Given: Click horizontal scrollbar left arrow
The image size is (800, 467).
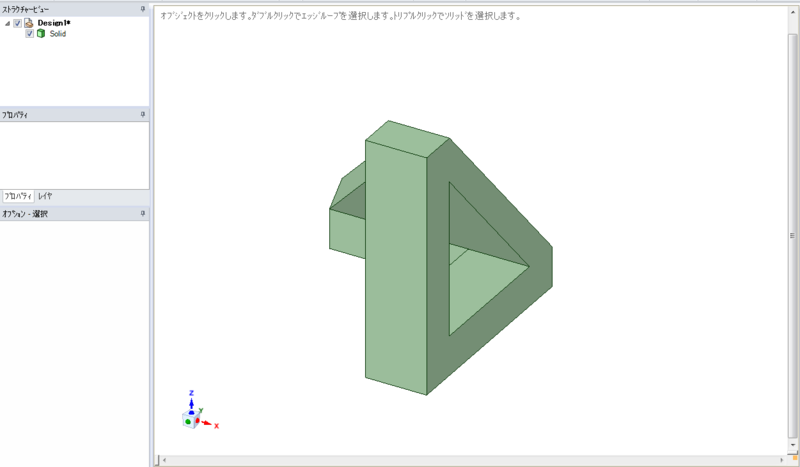Looking at the screenshot, I should pos(164,460).
